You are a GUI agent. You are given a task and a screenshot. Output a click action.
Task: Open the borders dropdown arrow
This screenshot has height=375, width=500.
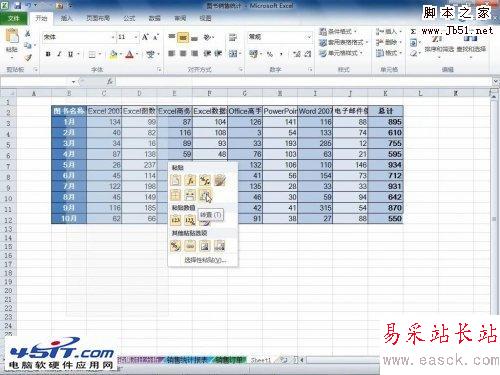(100, 54)
